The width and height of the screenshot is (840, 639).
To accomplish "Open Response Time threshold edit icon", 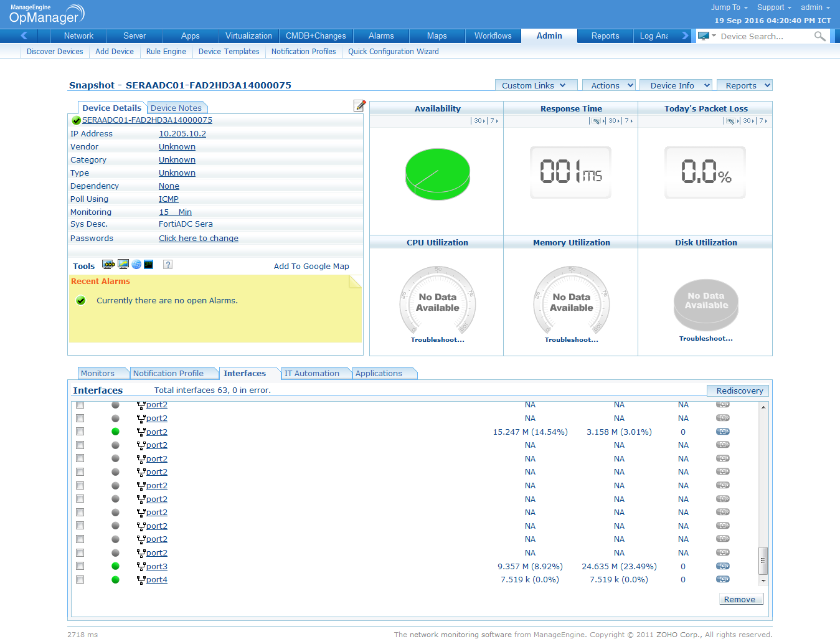I will coord(595,121).
